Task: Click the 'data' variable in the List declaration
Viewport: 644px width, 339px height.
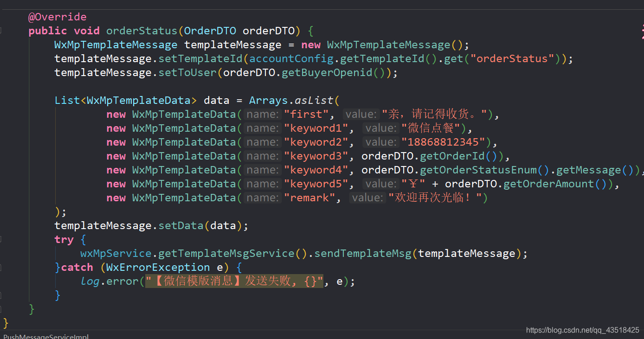Action: (x=217, y=101)
